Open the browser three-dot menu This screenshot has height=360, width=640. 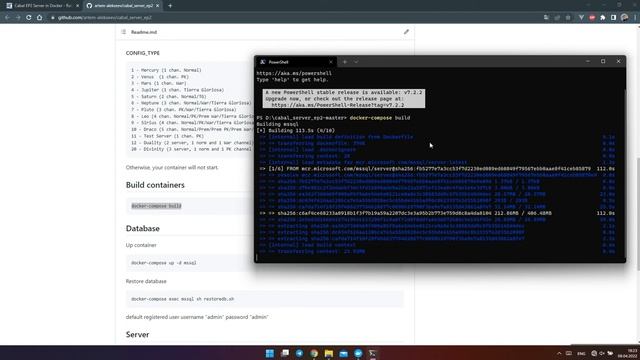click(636, 18)
